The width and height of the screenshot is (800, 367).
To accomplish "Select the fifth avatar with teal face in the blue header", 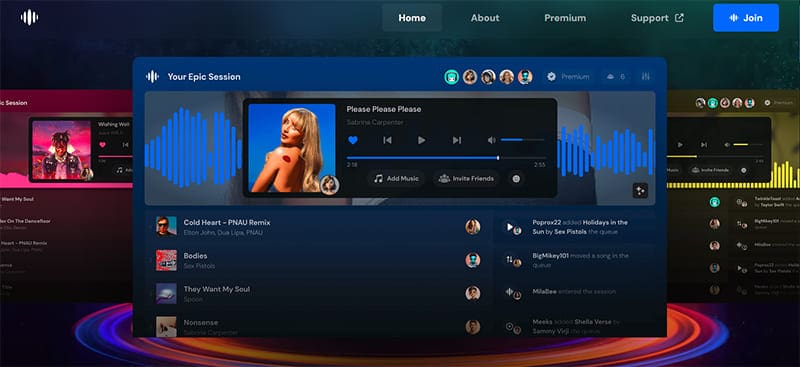I will [525, 77].
